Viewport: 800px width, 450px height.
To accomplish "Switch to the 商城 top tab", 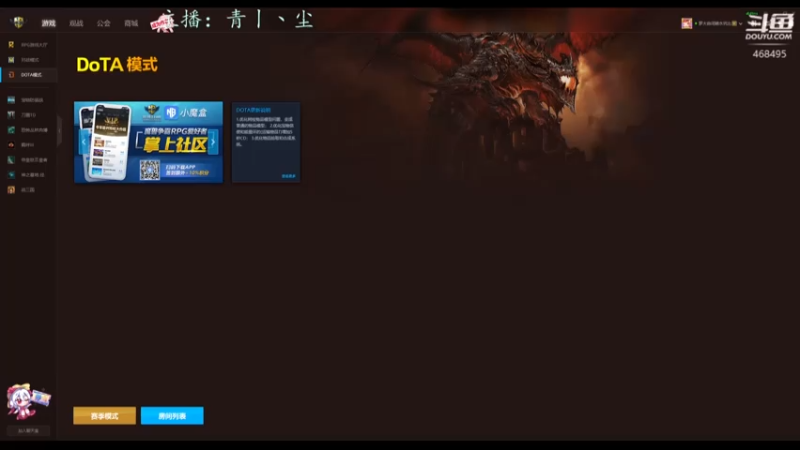I will pos(131,23).
